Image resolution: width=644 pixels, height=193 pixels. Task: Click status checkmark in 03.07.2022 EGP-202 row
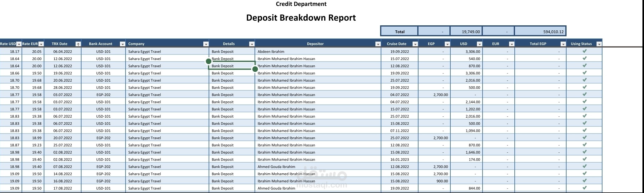pos(584,94)
